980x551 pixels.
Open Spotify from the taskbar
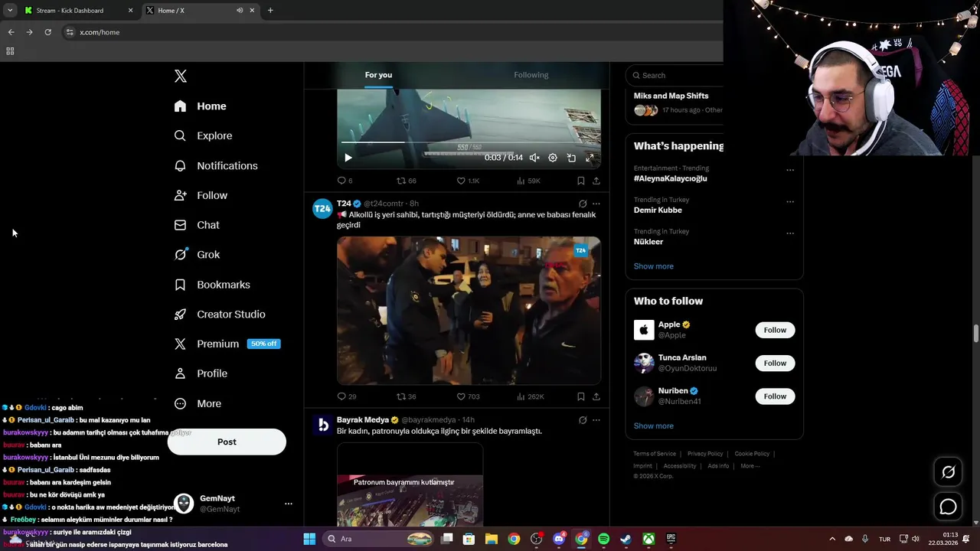(604, 539)
